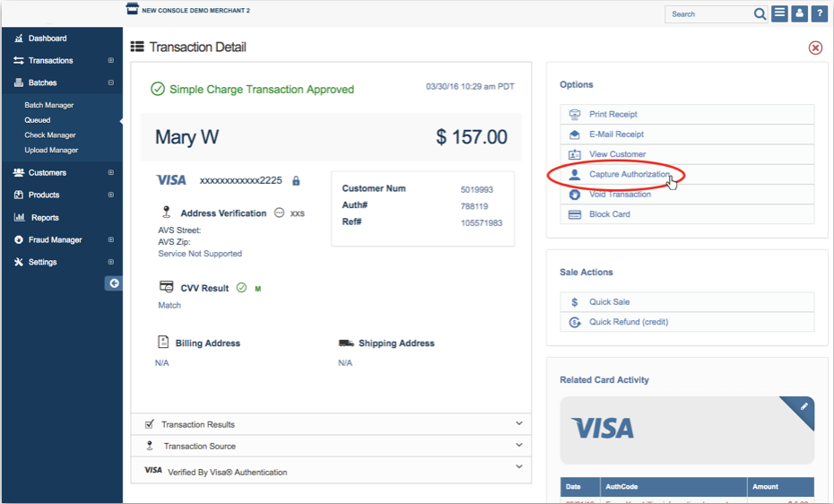Open the user profile icon
Viewport: 834px width, 504px height.
(x=799, y=14)
